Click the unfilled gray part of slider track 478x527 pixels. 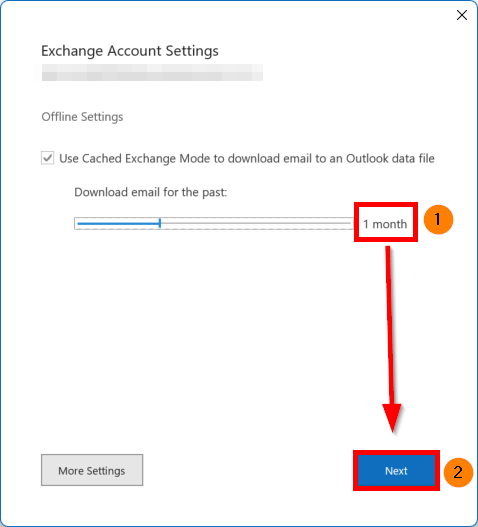click(x=255, y=223)
